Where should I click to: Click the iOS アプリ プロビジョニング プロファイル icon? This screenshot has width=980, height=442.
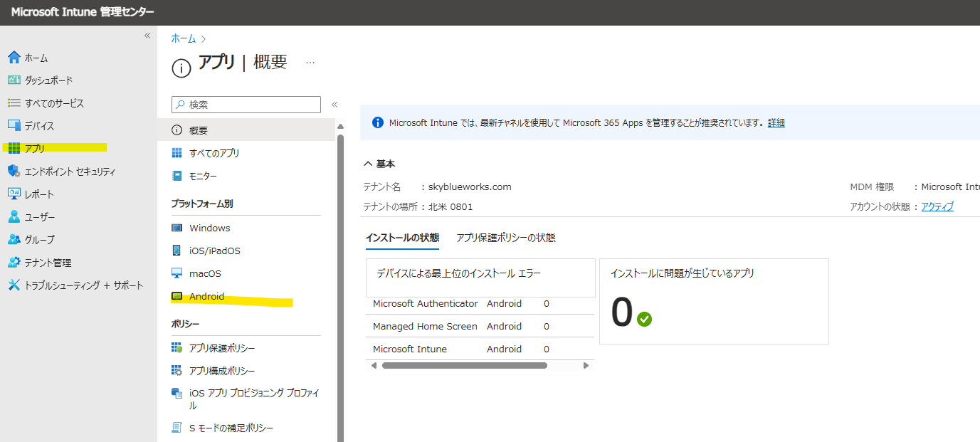click(177, 394)
